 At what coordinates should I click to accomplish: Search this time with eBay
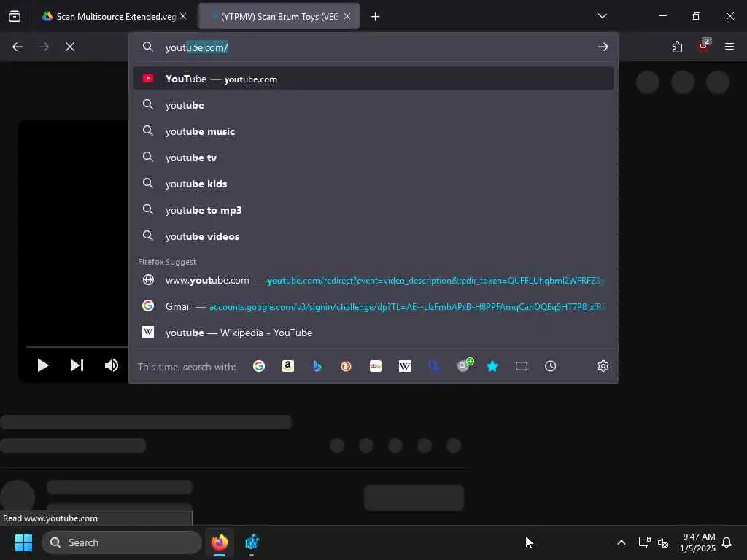pos(376,366)
